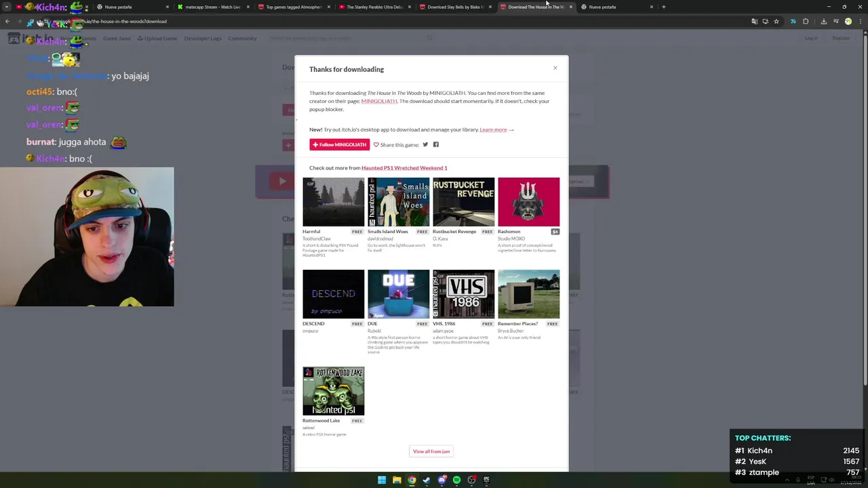Open the Haunted PS1 Wretched Weekend 1 link
The height and width of the screenshot is (488, 868).
(404, 167)
